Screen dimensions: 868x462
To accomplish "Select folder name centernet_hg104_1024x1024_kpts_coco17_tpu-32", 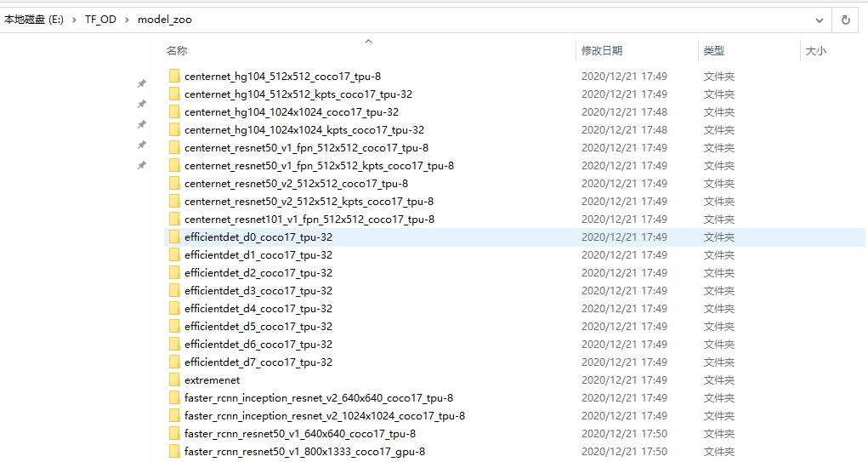I will (x=304, y=129).
